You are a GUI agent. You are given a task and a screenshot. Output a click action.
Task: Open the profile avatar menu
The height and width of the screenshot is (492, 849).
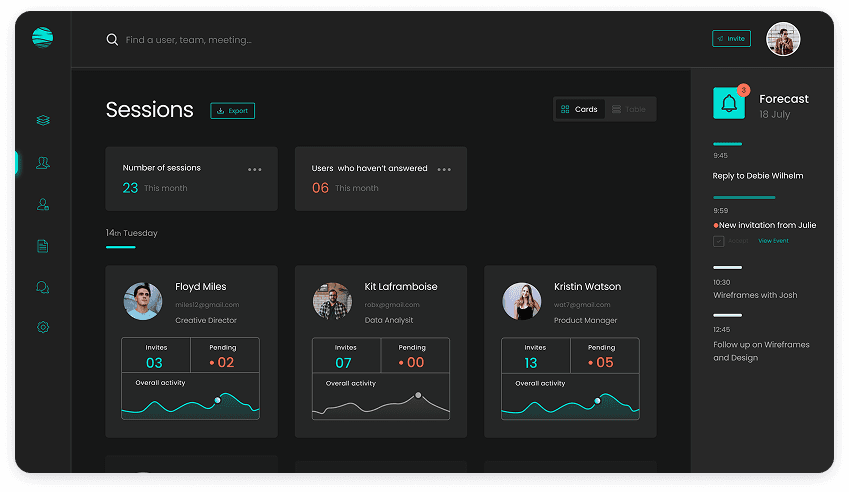click(783, 39)
